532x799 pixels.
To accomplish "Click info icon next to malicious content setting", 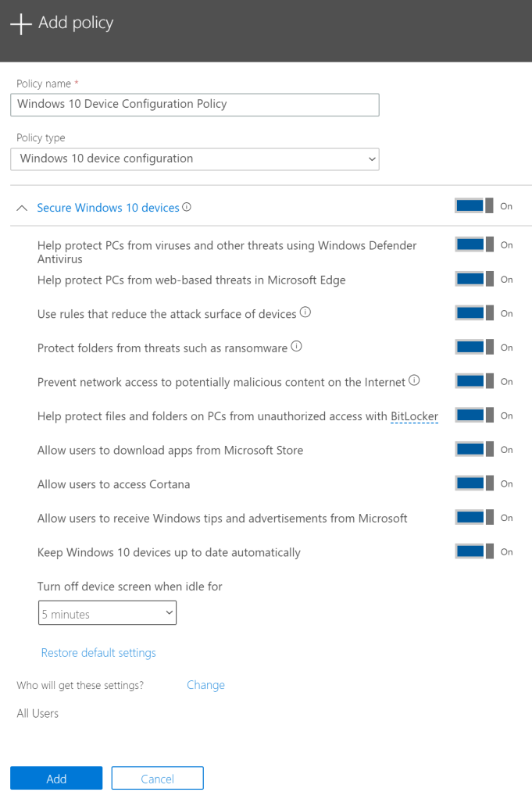I will [x=414, y=381].
